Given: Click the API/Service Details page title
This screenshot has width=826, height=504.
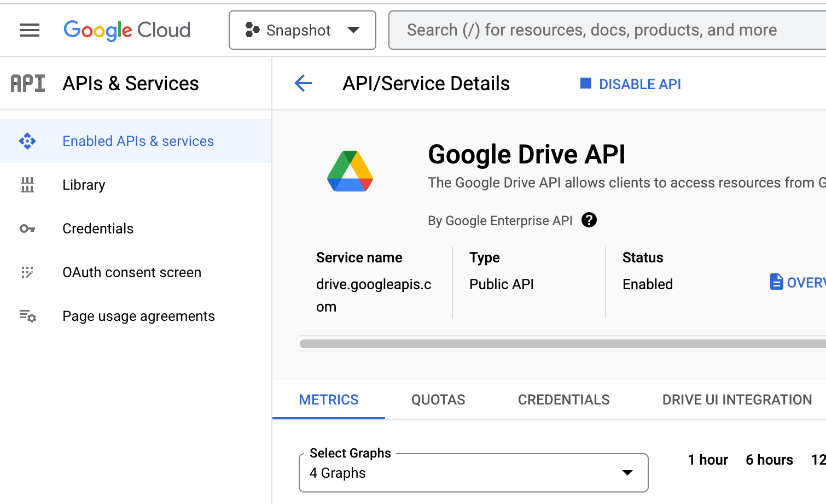Looking at the screenshot, I should [426, 84].
